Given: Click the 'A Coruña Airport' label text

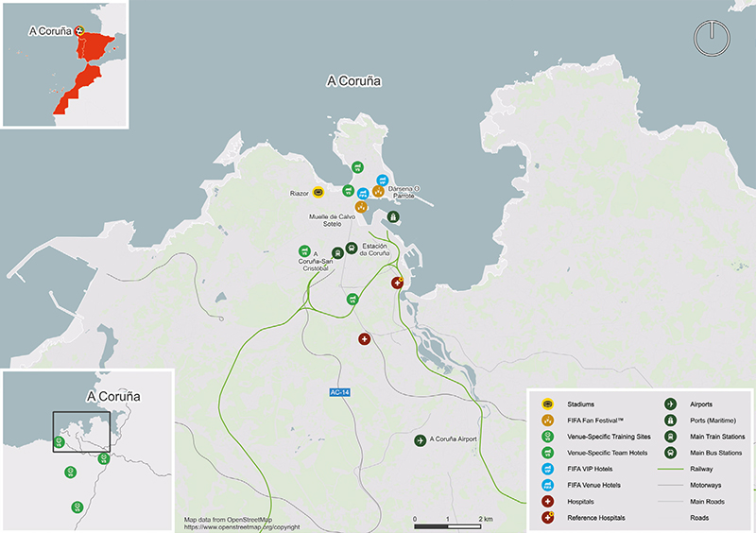Looking at the screenshot, I should [454, 439].
